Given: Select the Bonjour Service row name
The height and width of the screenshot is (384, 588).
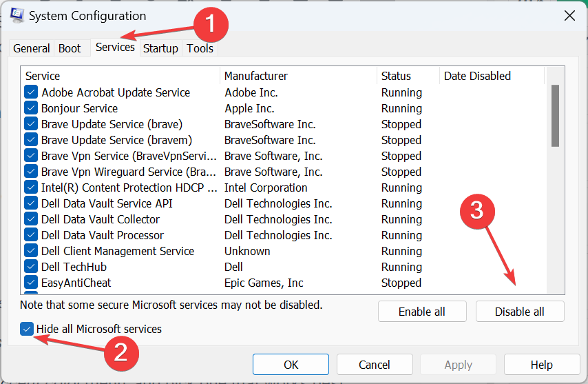Looking at the screenshot, I should click(x=79, y=108).
